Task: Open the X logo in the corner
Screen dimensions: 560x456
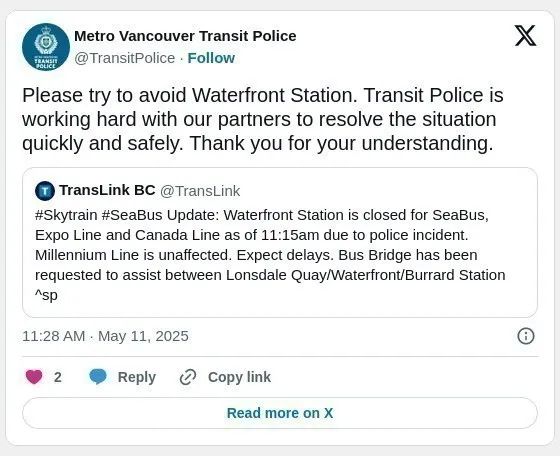Action: click(525, 36)
